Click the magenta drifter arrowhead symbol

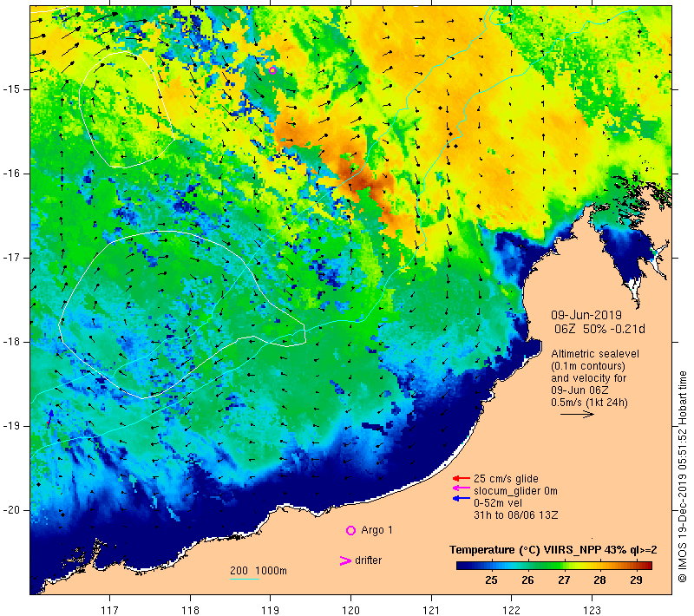[x=344, y=560]
